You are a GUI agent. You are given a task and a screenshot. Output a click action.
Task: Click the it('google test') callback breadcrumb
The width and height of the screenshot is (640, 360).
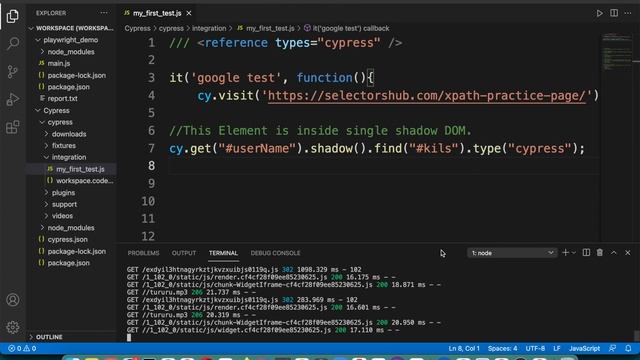(x=351, y=28)
